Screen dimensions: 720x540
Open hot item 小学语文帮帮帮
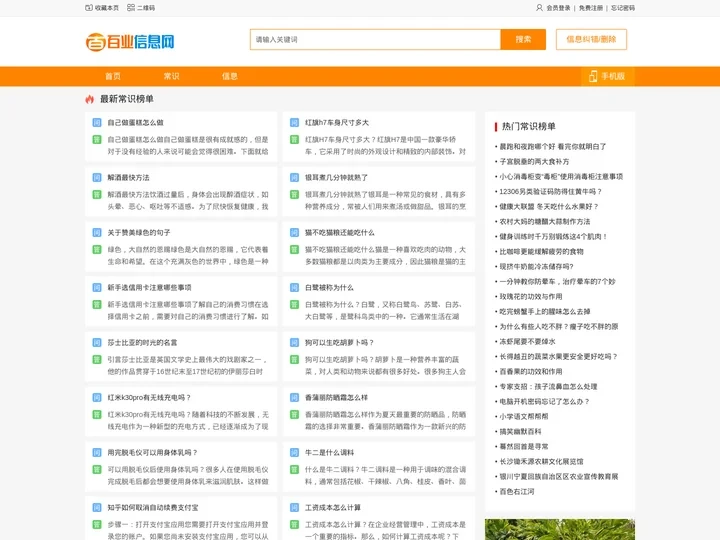pyautogui.click(x=524, y=416)
